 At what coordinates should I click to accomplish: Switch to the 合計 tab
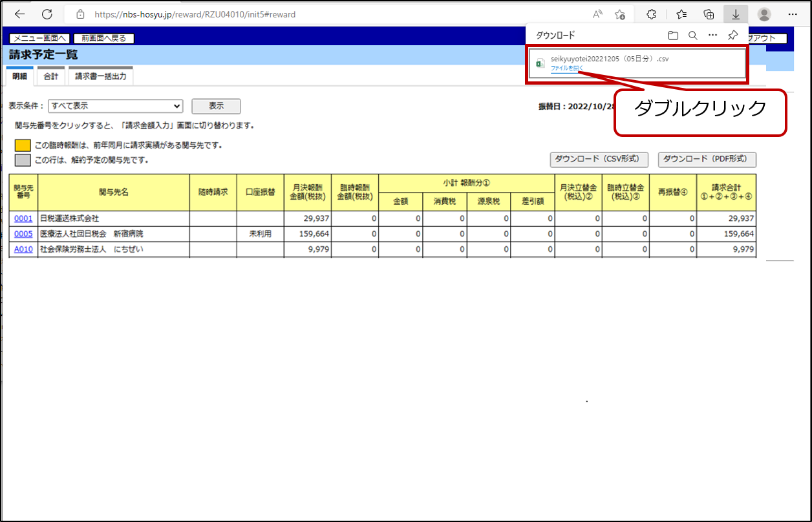tap(50, 76)
